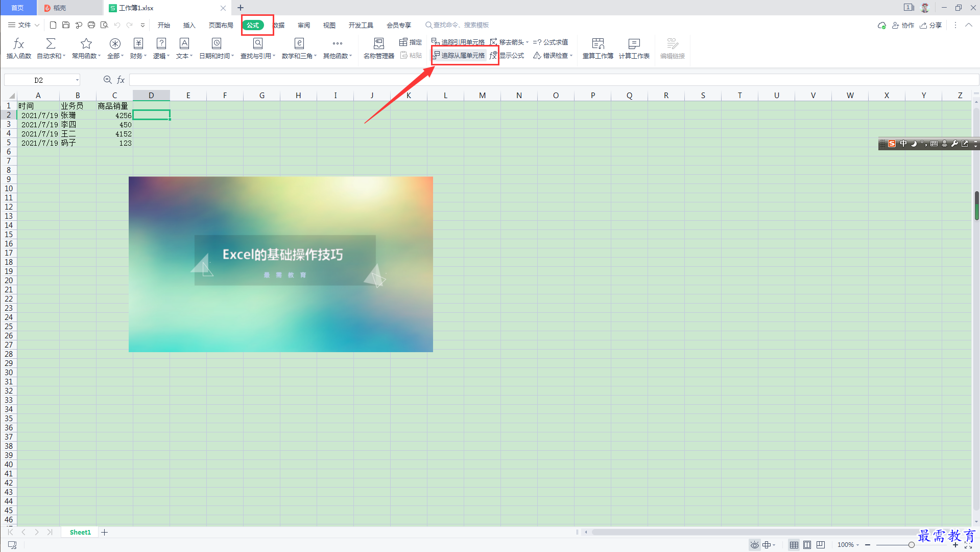980x552 pixels.
Task: Open the Name Box dropdown arrow
Action: pyautogui.click(x=77, y=80)
